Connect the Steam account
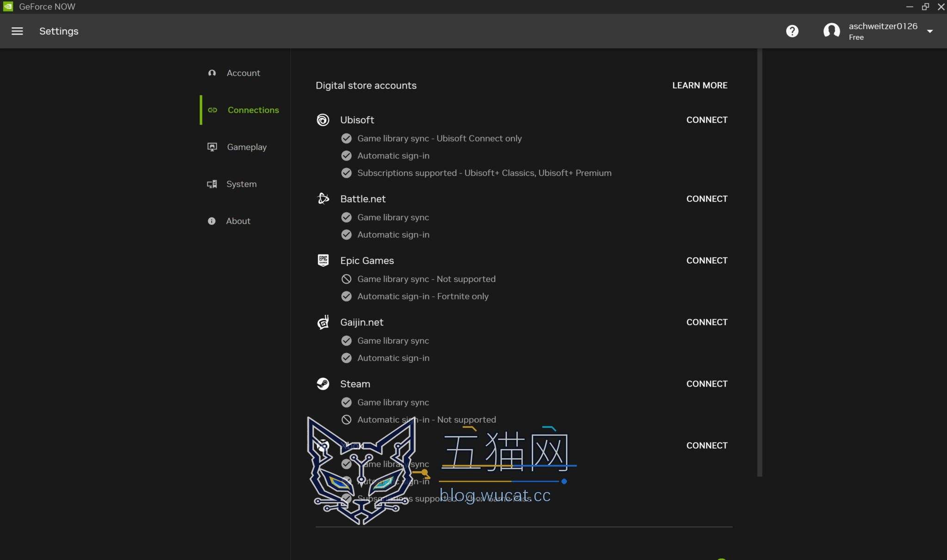 click(707, 384)
